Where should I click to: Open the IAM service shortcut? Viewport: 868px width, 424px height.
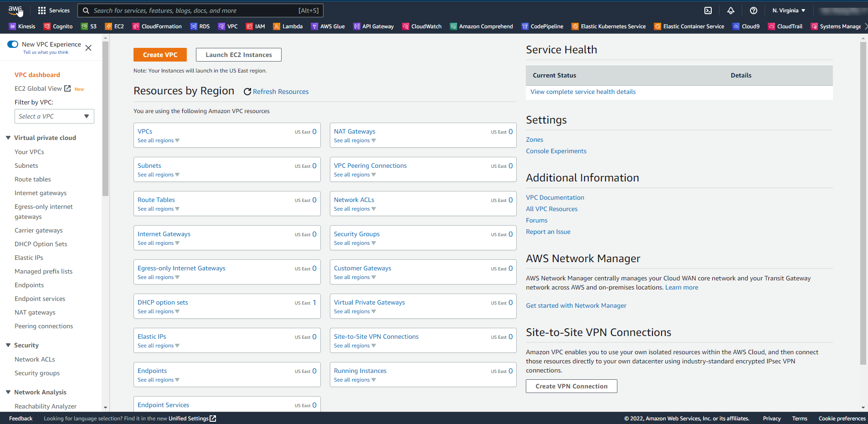click(255, 26)
